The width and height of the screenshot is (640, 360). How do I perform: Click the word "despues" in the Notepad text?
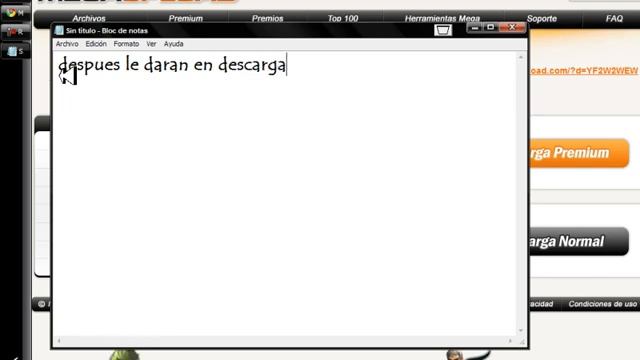click(89, 65)
